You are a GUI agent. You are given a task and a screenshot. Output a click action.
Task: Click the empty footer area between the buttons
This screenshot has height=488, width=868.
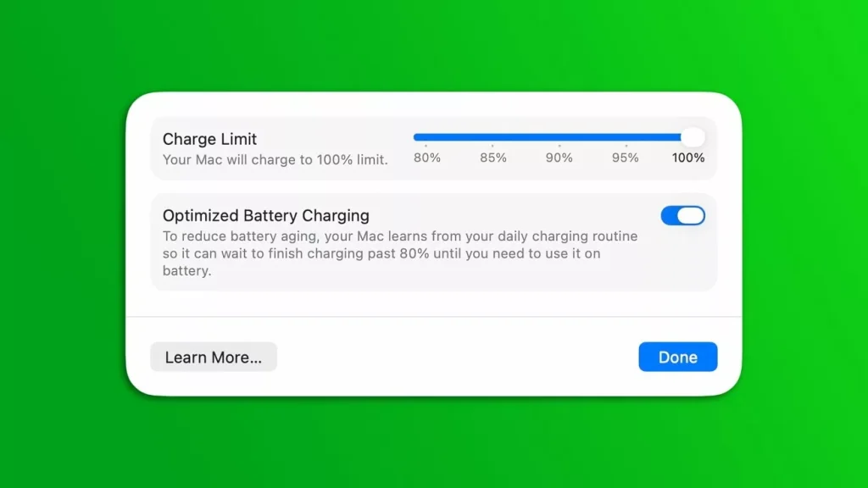click(457, 357)
